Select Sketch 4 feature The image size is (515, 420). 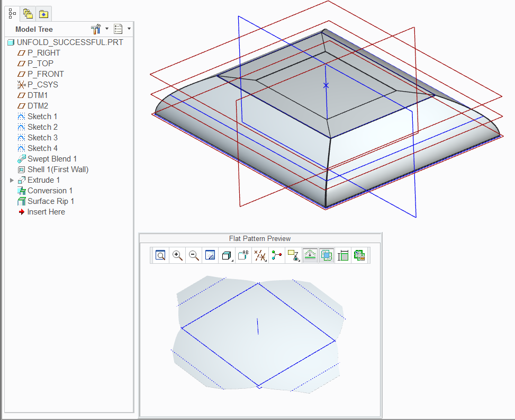tap(38, 148)
